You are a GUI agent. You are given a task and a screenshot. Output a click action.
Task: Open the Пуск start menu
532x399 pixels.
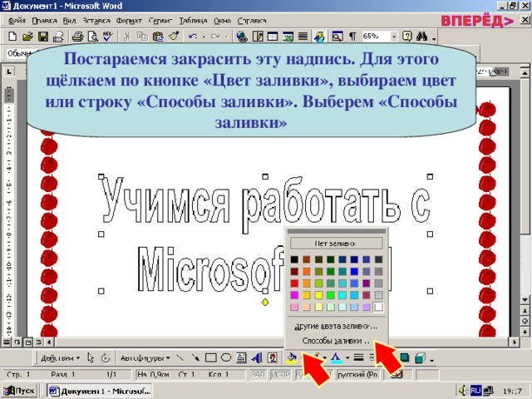pos(19,391)
